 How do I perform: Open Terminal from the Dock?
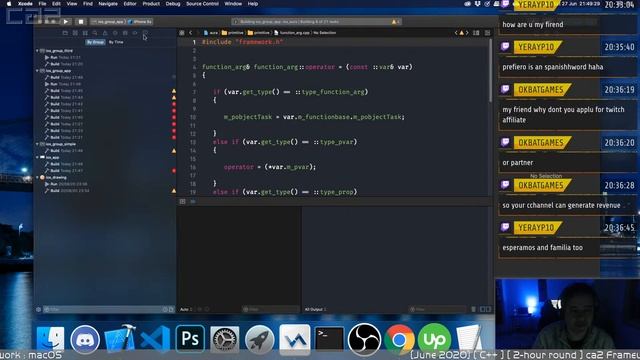[x=329, y=339]
